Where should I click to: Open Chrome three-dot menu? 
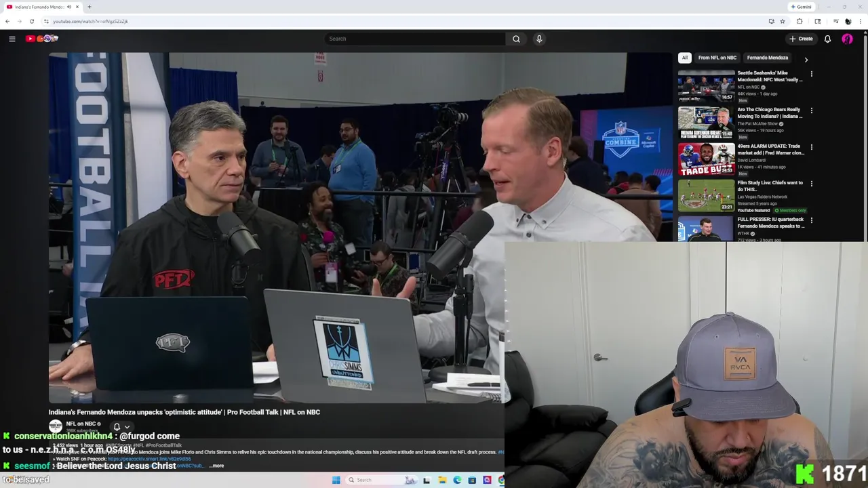click(x=861, y=21)
